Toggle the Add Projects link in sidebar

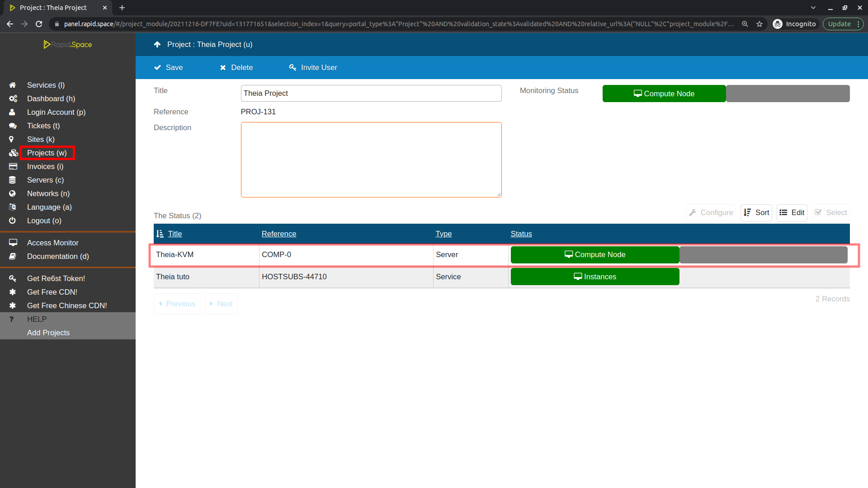tap(47, 333)
